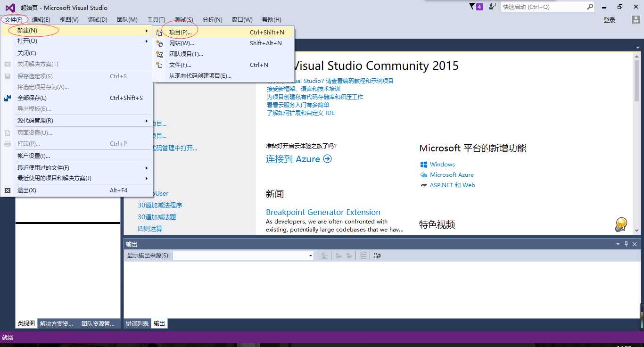The width and height of the screenshot is (644, 347).
Task: Open the 编辑(E) menu
Action: [41, 19]
